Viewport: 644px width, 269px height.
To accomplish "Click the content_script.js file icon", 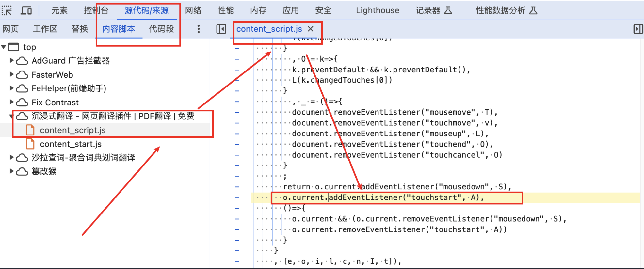I will [30, 130].
